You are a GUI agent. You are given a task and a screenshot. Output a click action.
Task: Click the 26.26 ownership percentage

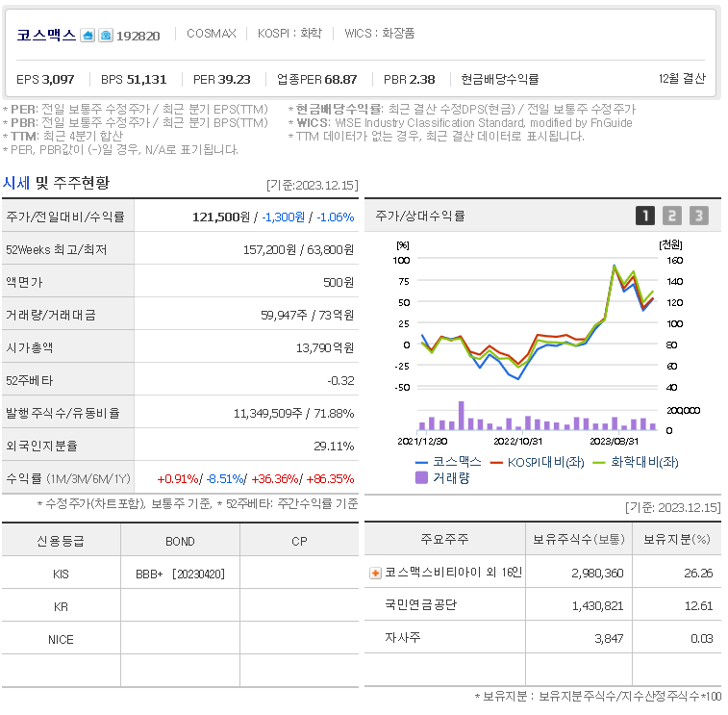[x=698, y=574]
